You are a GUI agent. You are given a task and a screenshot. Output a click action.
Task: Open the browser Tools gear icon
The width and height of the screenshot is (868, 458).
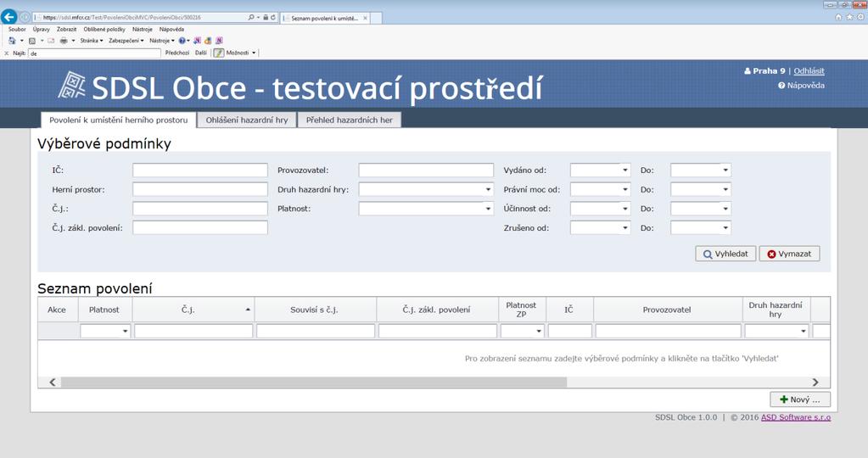[861, 17]
